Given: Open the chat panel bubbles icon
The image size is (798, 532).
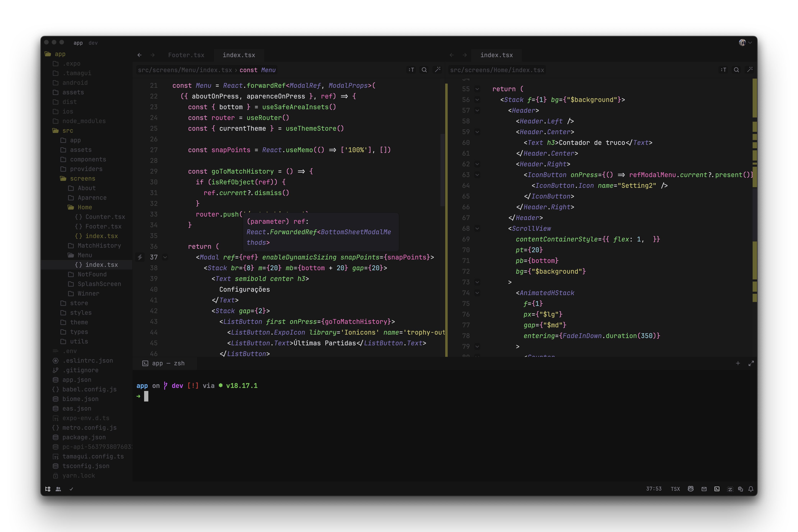Looking at the screenshot, I should point(740,489).
